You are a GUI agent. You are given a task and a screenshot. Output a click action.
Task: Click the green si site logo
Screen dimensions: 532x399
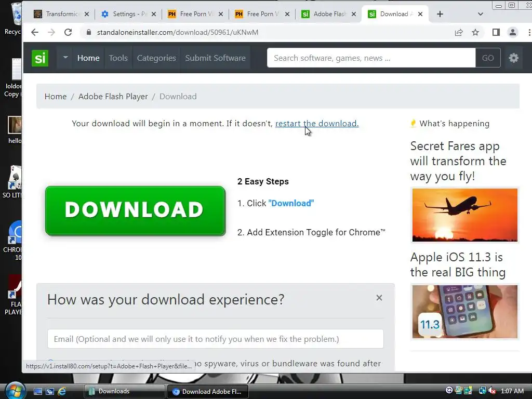pos(40,58)
